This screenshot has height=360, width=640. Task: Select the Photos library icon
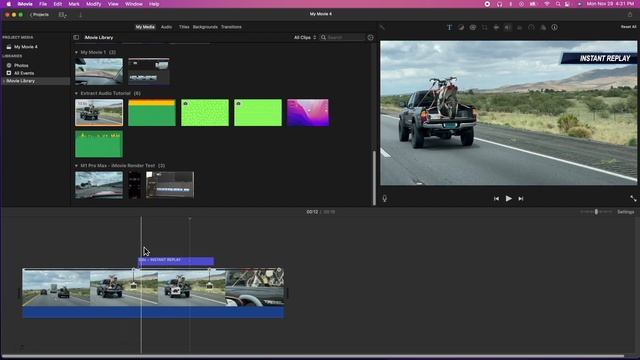[x=9, y=65]
